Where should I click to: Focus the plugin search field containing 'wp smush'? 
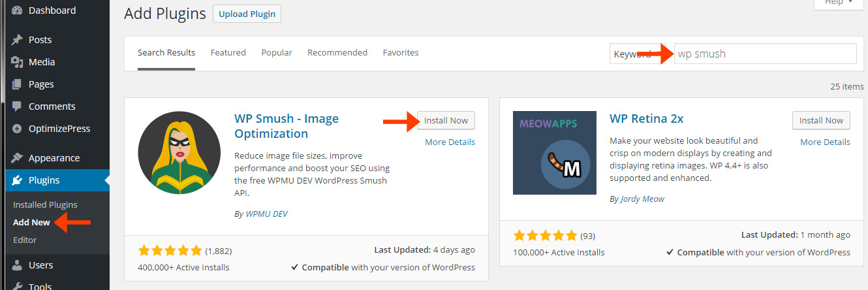pos(765,54)
